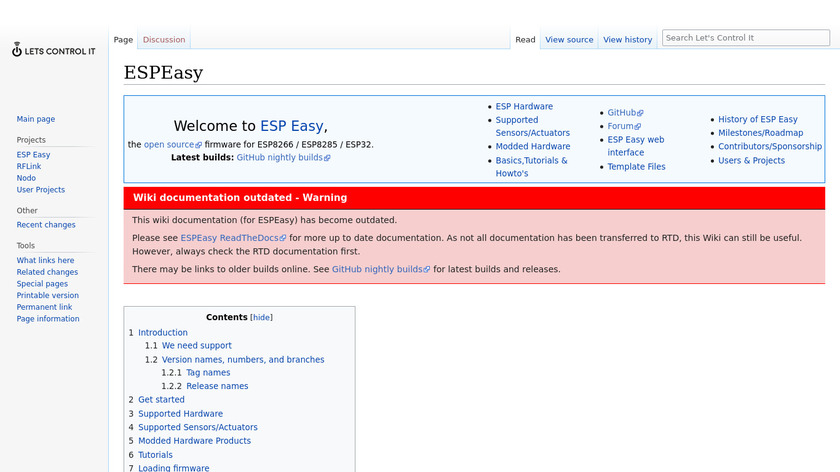Open Recent changes link
The height and width of the screenshot is (472, 840).
click(46, 224)
